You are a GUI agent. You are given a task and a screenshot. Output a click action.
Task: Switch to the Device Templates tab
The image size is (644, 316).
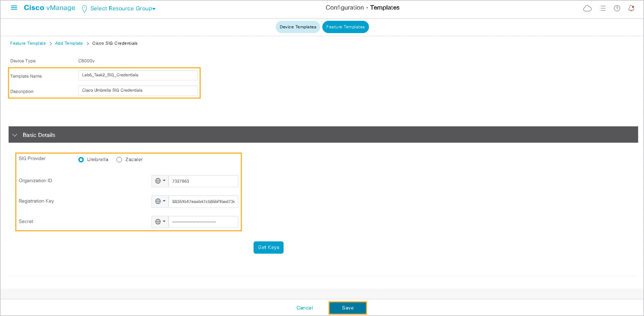coord(298,27)
